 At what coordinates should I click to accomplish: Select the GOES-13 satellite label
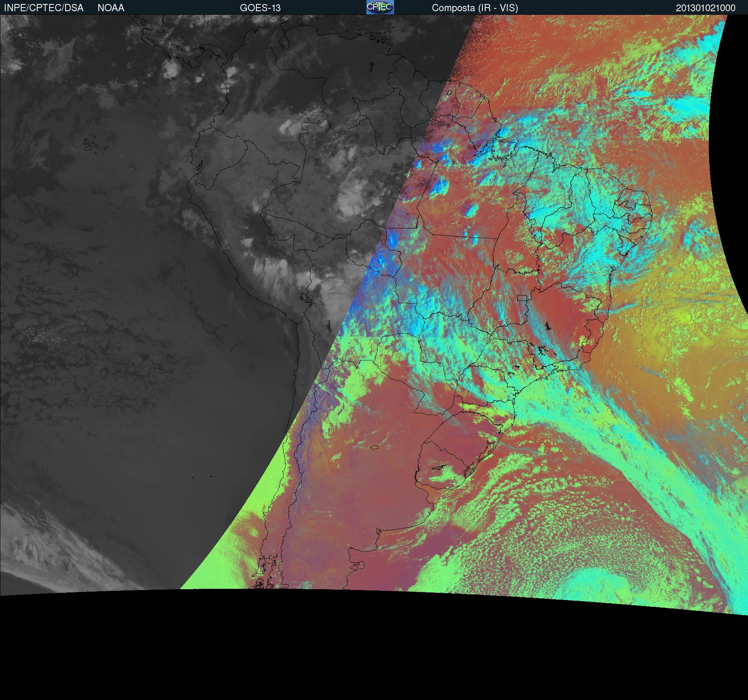click(260, 8)
